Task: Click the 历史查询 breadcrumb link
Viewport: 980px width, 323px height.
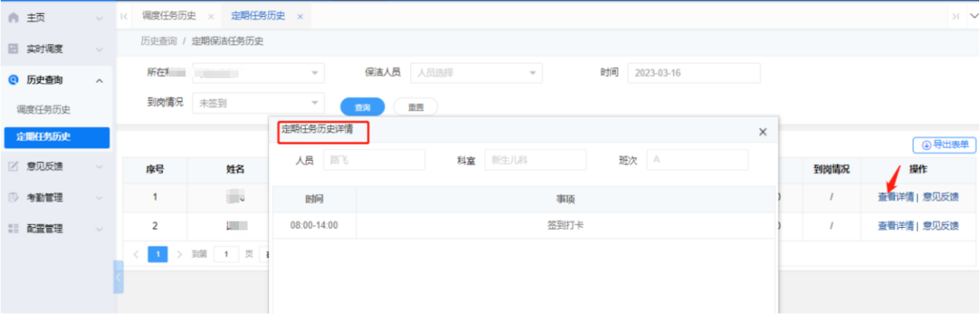Action: 159,41
